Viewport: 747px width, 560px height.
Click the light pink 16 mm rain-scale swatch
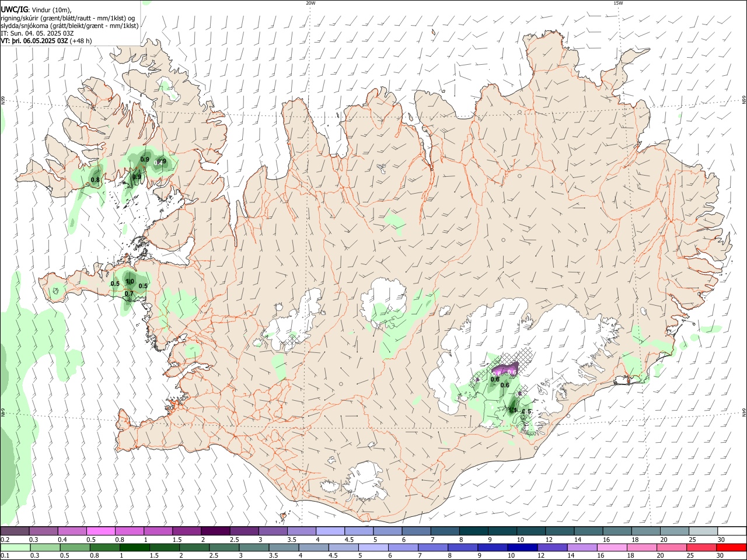[x=612, y=547]
